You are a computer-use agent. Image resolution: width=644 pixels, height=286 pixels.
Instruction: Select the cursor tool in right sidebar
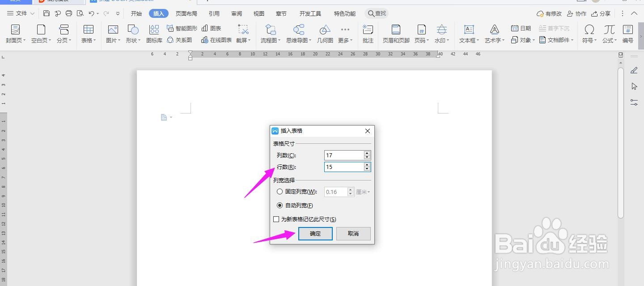pyautogui.click(x=634, y=86)
